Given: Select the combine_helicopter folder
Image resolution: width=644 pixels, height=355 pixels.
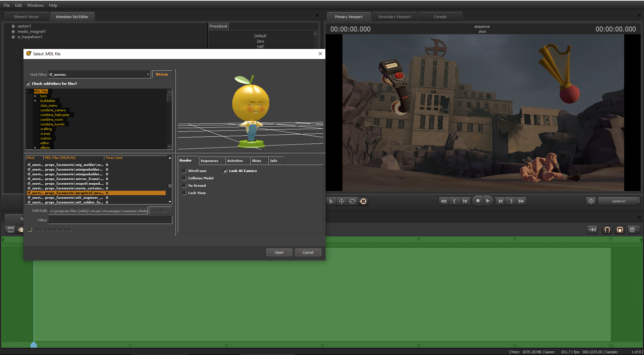Looking at the screenshot, I should 55,115.
